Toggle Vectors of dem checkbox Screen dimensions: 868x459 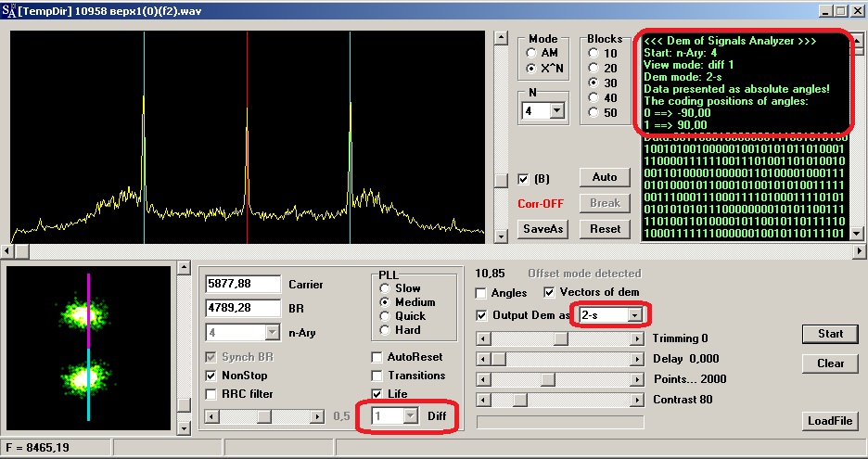click(549, 292)
